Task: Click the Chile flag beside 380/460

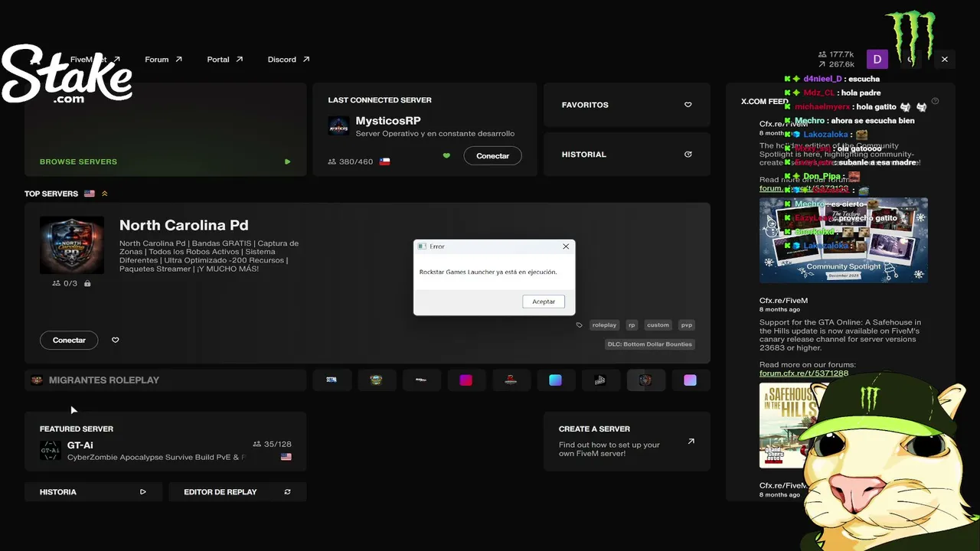Action: coord(385,161)
